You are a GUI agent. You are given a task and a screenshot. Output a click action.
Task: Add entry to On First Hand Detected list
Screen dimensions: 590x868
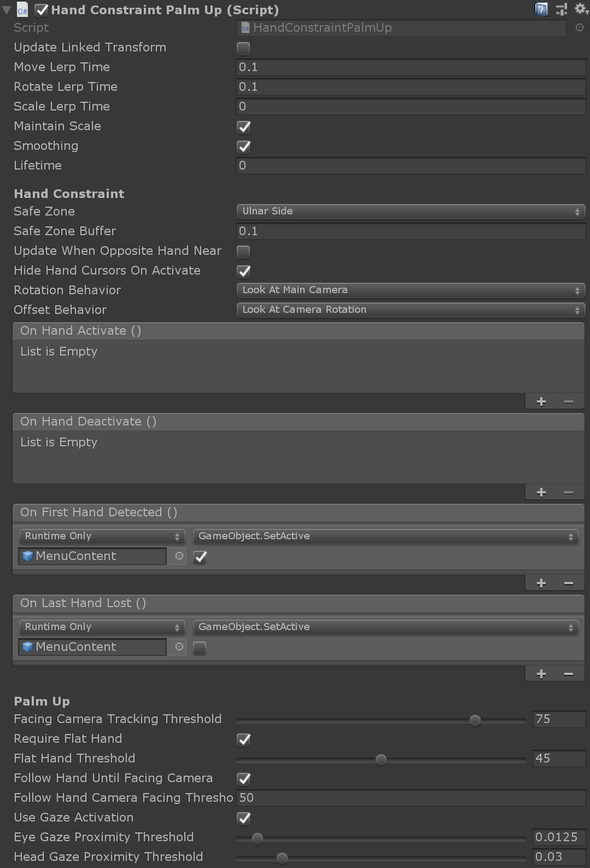click(x=541, y=583)
